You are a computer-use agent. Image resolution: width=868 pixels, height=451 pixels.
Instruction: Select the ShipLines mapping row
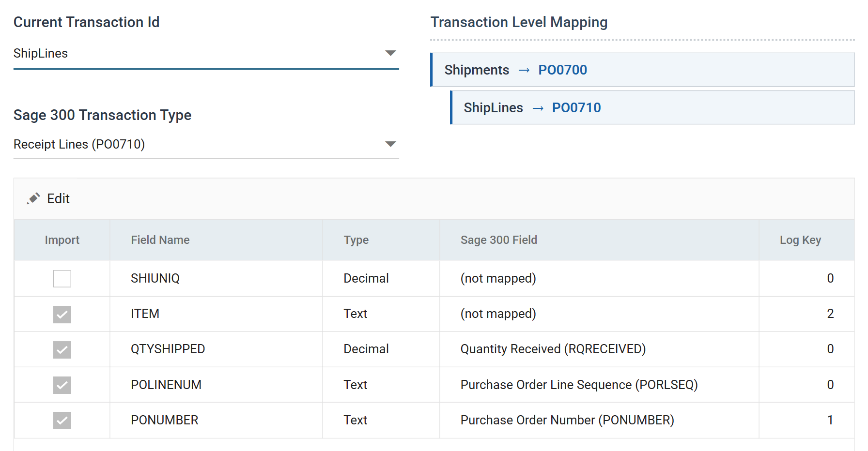652,107
